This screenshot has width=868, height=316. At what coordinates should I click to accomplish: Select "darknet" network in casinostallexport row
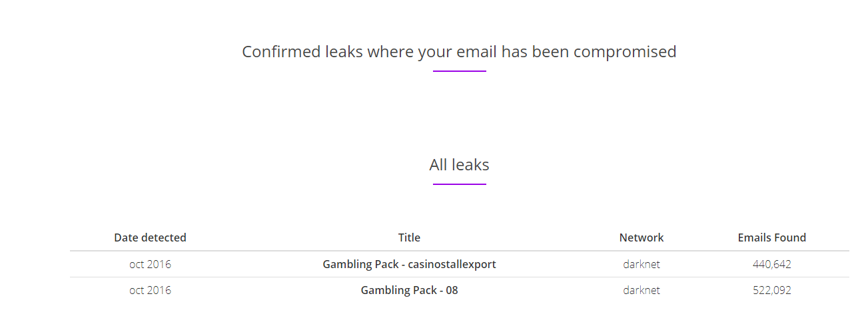[642, 264]
